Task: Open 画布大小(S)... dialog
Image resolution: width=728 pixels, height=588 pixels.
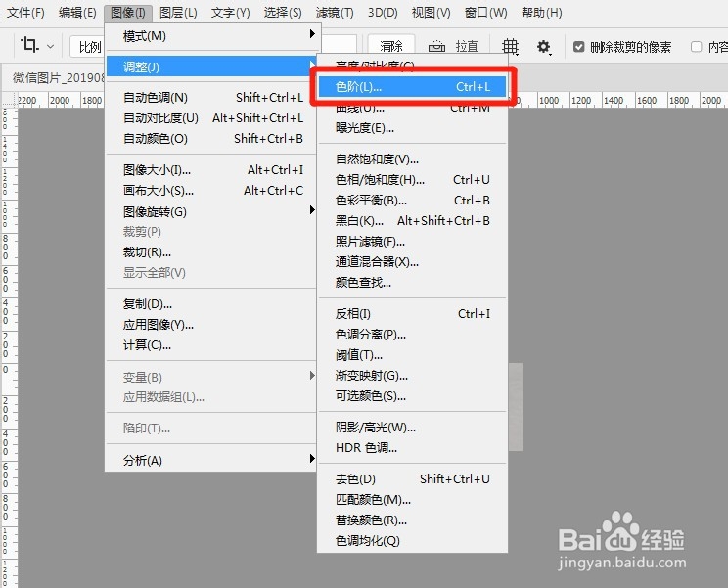Action: click(x=213, y=190)
